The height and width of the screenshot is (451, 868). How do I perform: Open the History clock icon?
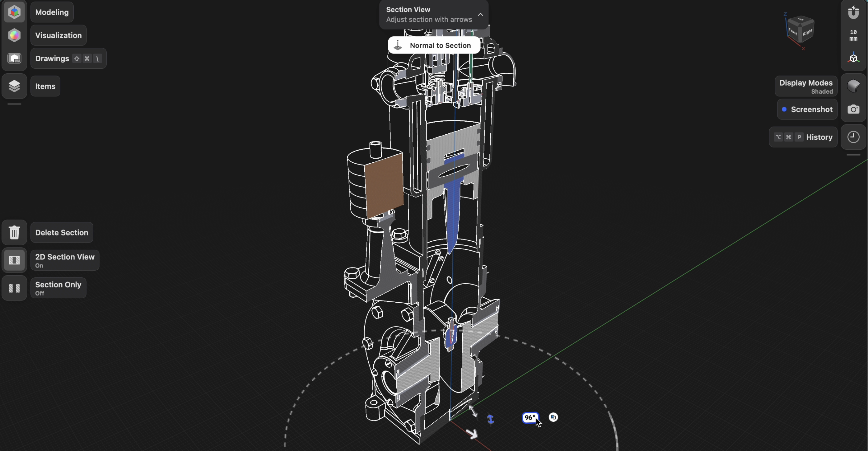tap(853, 137)
